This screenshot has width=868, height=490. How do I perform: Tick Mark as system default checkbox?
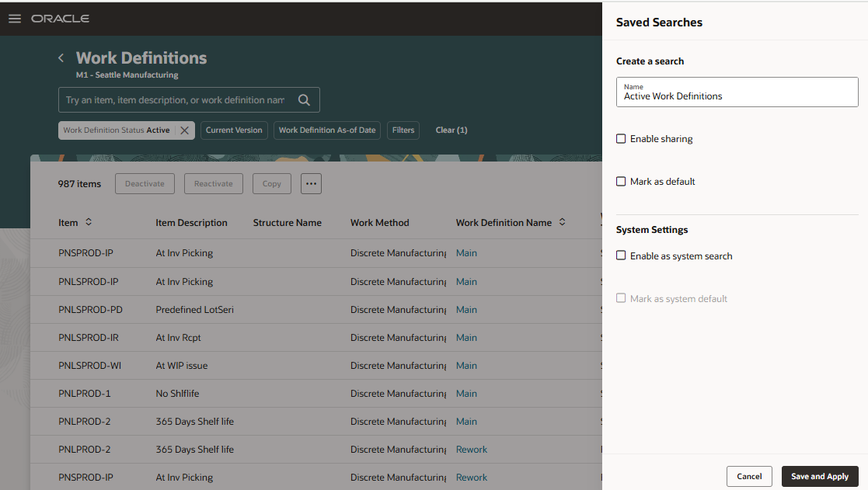tap(621, 298)
